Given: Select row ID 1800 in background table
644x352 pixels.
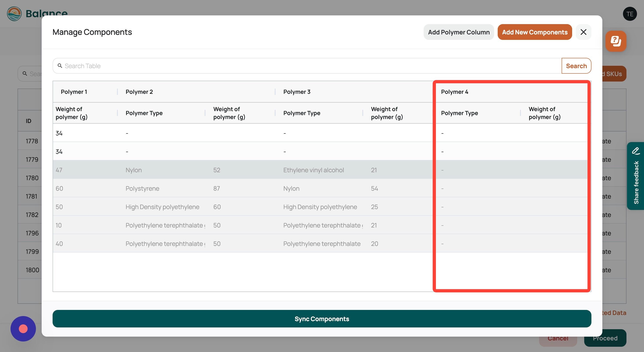Looking at the screenshot, I should [32, 270].
